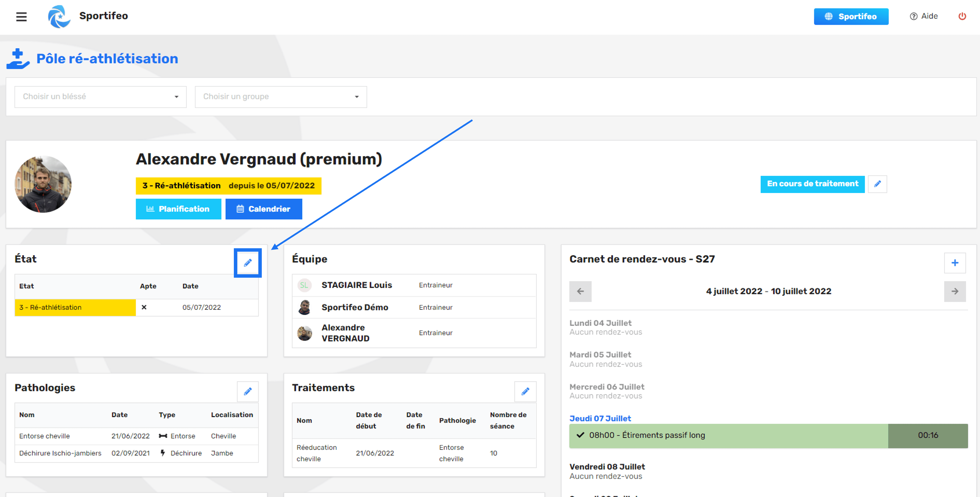The width and height of the screenshot is (980, 497).
Task: Click the Entorse type icon
Action: (163, 436)
